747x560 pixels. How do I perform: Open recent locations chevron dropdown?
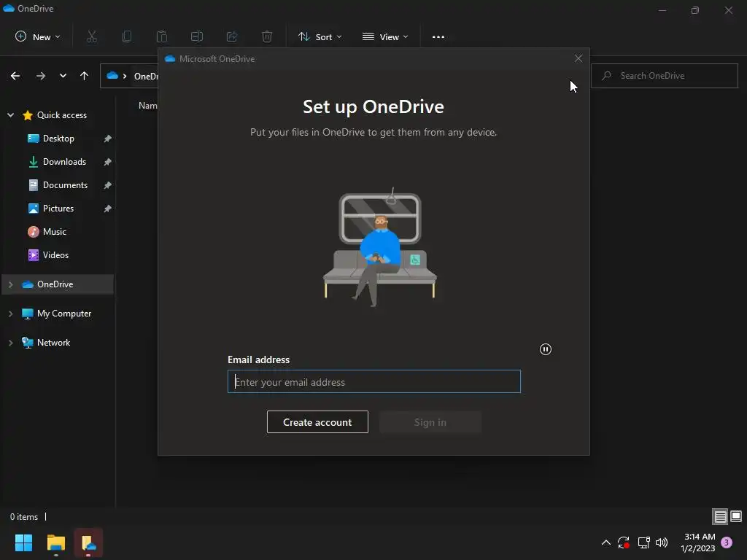click(x=63, y=76)
